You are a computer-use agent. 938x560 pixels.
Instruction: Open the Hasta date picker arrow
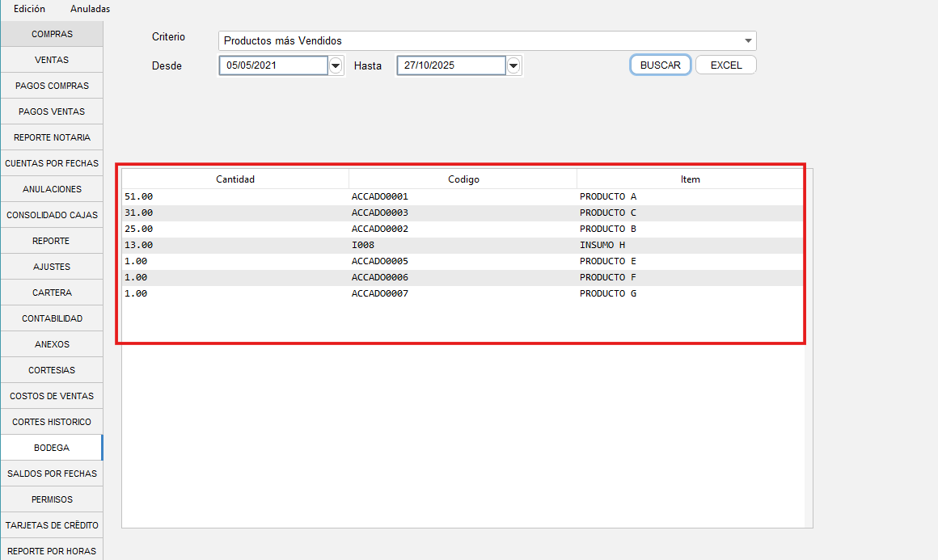513,66
